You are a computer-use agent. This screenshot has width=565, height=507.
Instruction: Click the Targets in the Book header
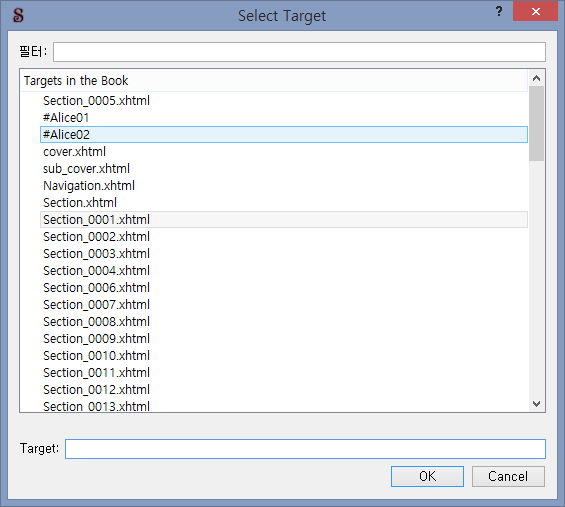click(76, 81)
